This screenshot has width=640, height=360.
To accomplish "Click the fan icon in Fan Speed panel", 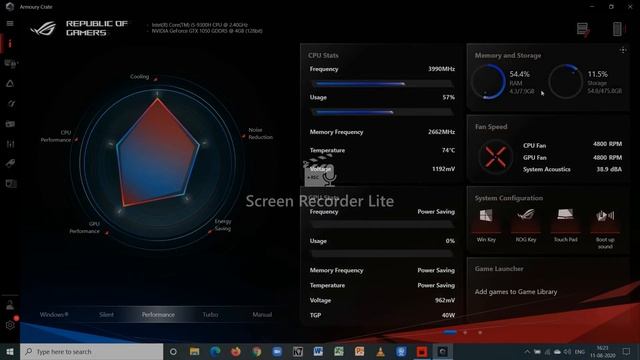I will 495,157.
